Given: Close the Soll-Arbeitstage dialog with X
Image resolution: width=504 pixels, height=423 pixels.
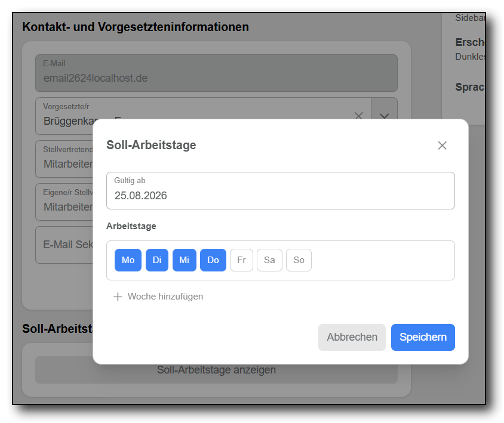Looking at the screenshot, I should pyautogui.click(x=442, y=146).
